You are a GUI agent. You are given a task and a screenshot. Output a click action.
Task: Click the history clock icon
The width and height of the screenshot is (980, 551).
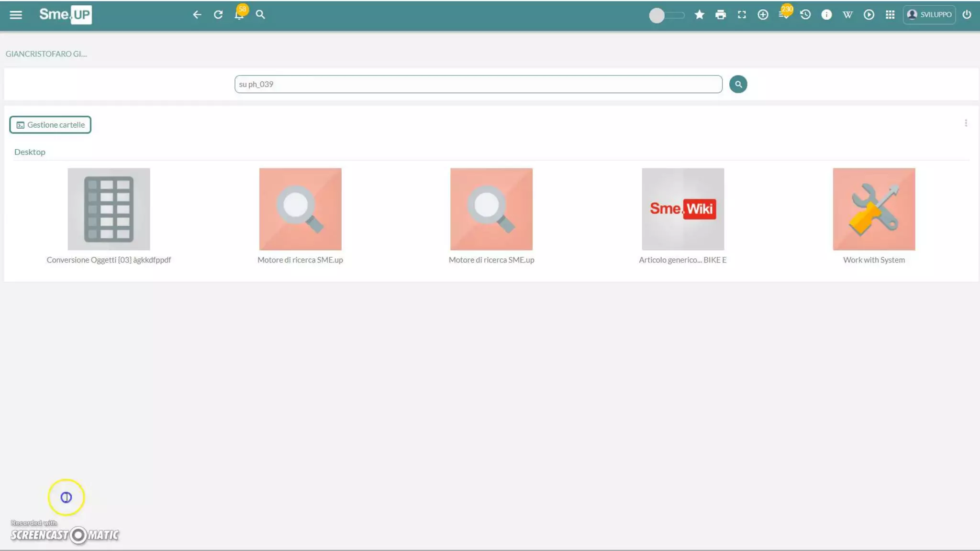click(x=805, y=15)
